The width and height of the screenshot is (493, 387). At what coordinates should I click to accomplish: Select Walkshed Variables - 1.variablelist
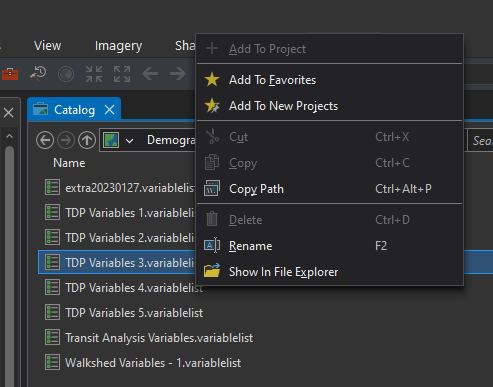(153, 363)
